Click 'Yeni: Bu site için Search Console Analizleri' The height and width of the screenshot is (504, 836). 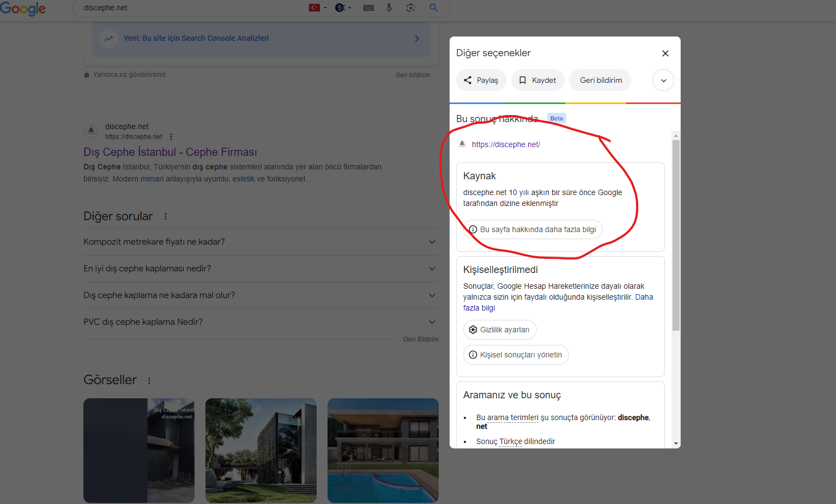196,38
